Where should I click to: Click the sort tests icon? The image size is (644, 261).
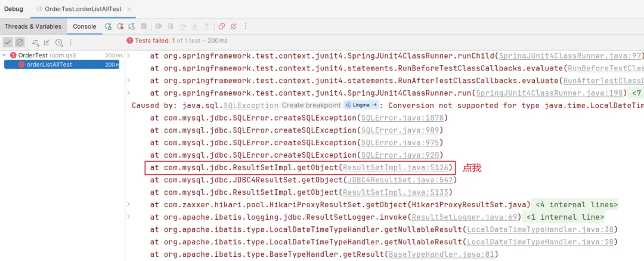[35, 42]
